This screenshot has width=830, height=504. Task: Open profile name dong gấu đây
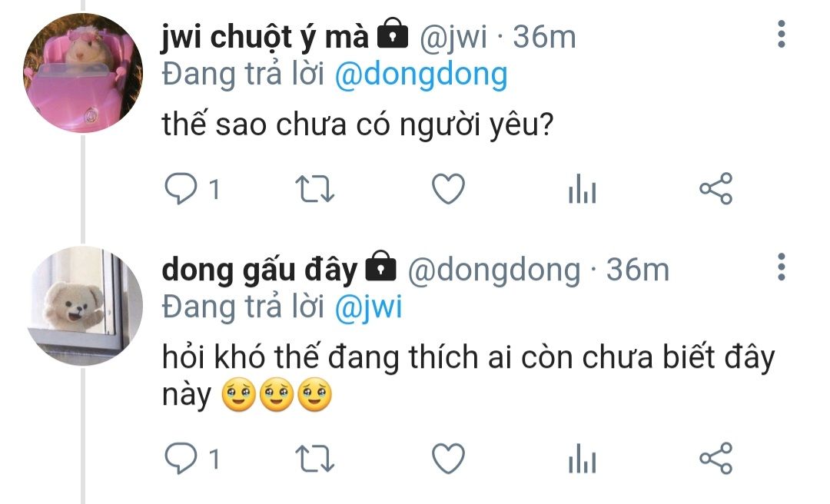pyautogui.click(x=260, y=270)
